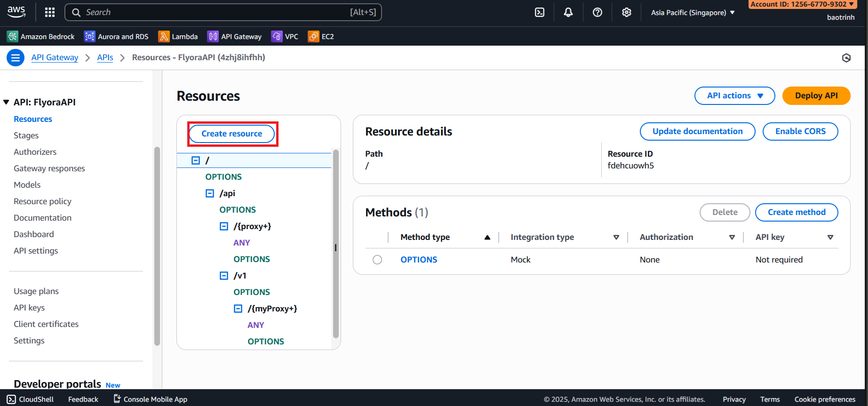Select the OPTIONS method radio button

click(377, 260)
